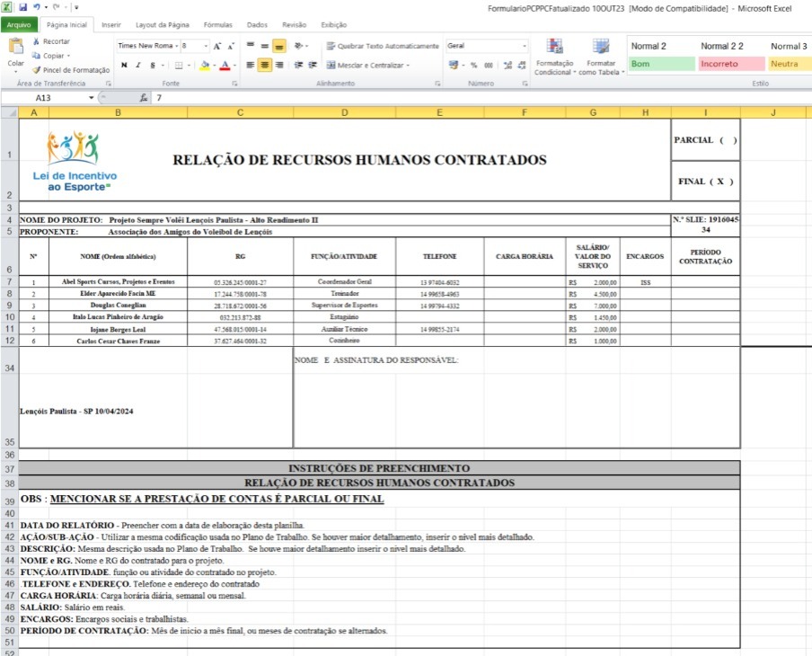Click the text orientation icon

(x=299, y=46)
